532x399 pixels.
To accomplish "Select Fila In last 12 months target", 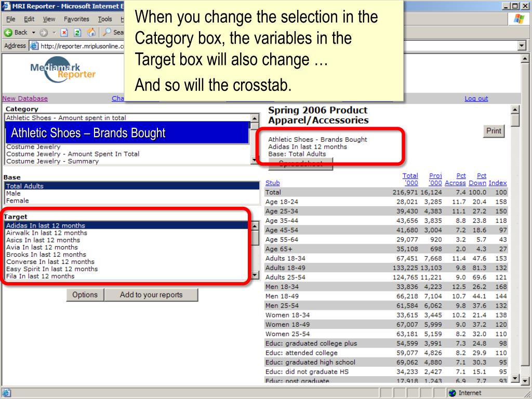I will point(128,276).
